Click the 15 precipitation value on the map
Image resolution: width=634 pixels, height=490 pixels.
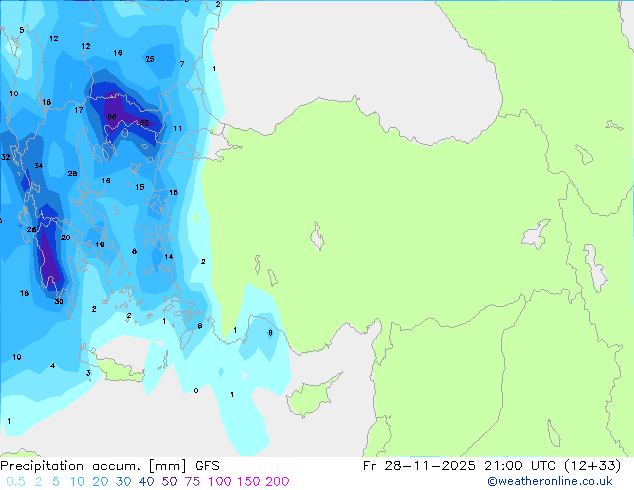[140, 187]
